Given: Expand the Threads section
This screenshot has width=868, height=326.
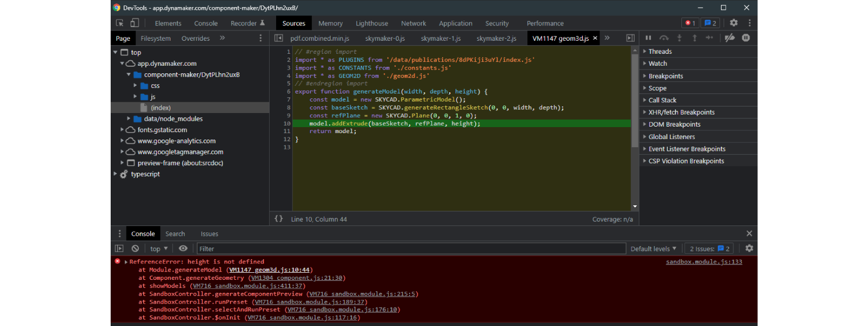Looking at the screenshot, I should pyautogui.click(x=644, y=52).
